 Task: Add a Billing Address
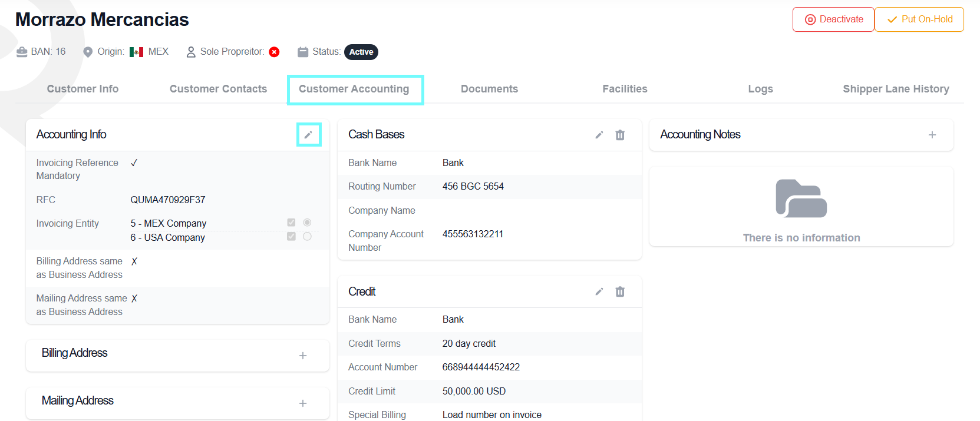coord(303,356)
